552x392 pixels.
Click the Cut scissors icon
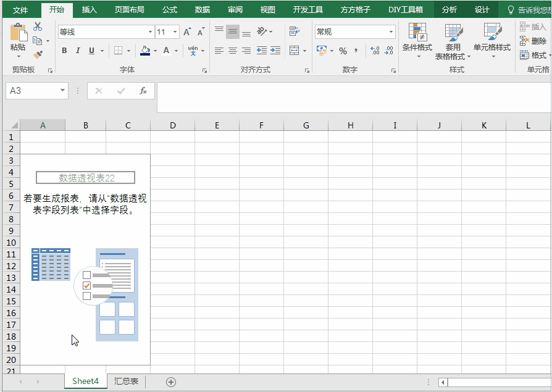click(x=38, y=27)
